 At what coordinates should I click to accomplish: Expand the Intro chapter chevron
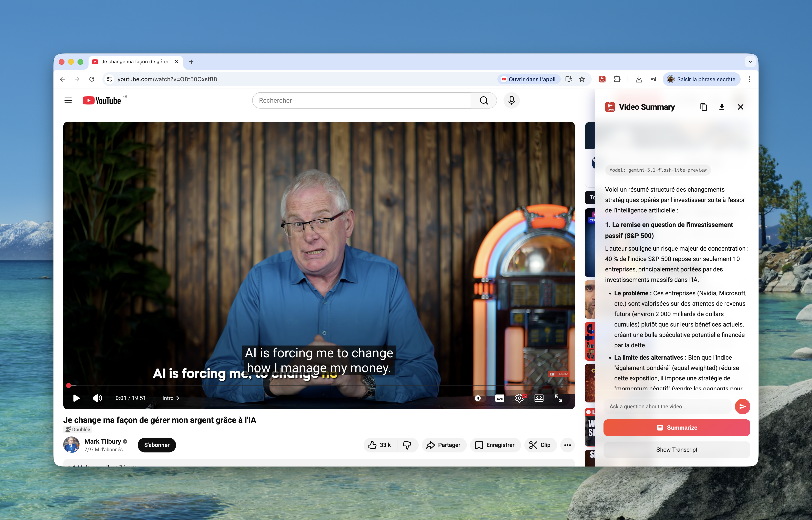tap(178, 398)
